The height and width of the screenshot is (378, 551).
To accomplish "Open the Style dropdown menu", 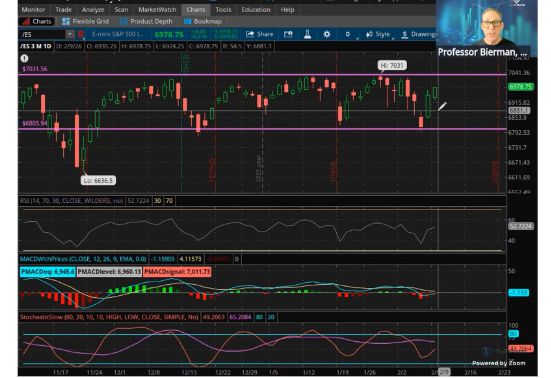I will pyautogui.click(x=378, y=34).
